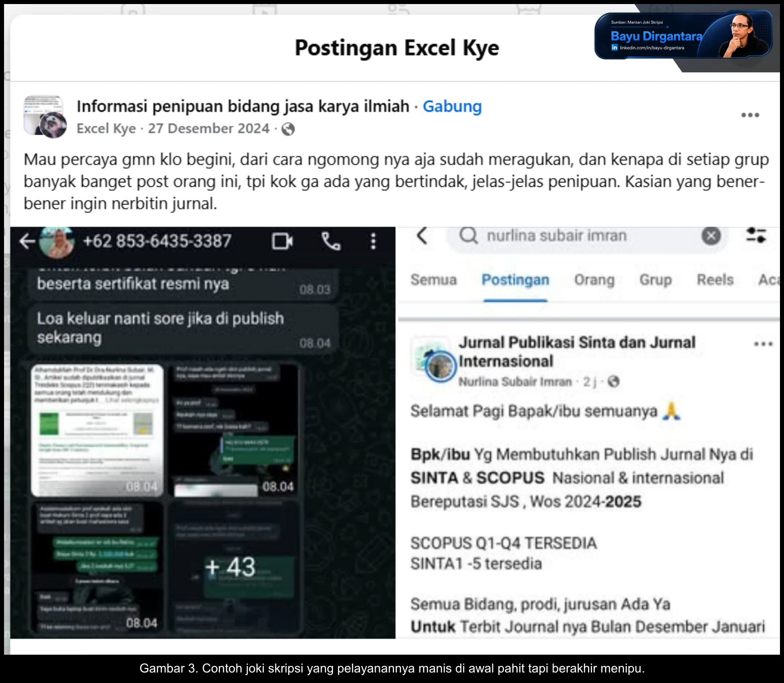Tap the 'beserta sertifikat resmi nya' message
784x683 pixels.
pos(183,284)
